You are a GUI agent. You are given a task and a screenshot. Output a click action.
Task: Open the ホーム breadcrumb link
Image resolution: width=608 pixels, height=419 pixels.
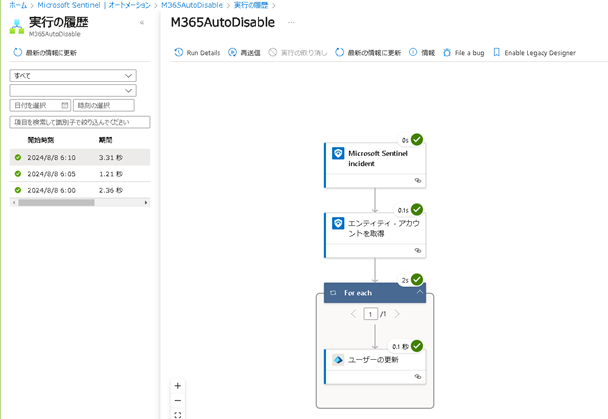coord(17,5)
